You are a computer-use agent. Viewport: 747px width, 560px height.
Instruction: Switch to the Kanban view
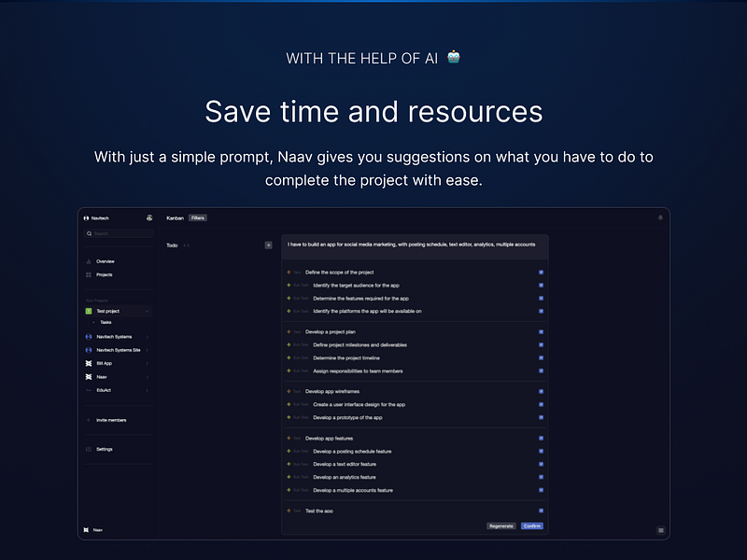coord(175,217)
